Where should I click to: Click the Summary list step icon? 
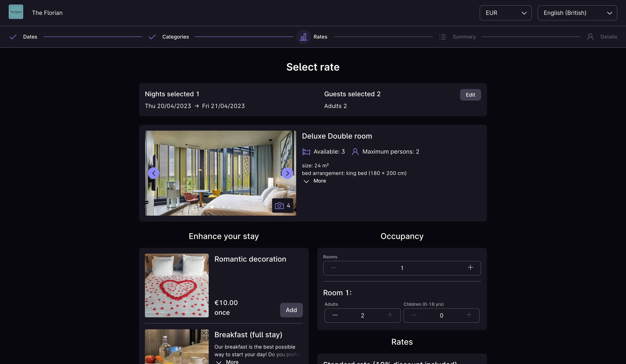[443, 37]
